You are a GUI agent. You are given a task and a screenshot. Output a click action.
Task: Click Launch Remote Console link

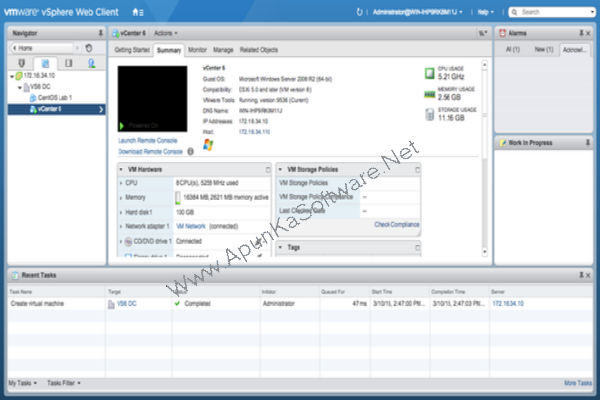[148, 140]
